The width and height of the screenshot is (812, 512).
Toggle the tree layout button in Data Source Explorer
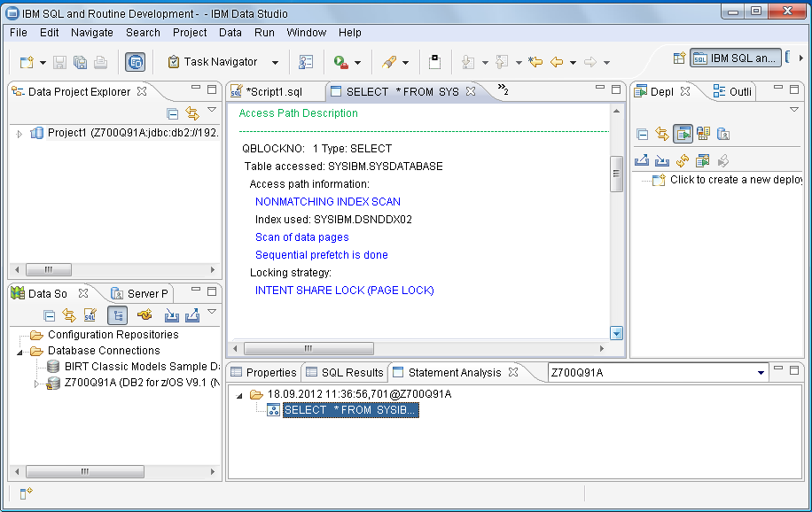pyautogui.click(x=117, y=315)
